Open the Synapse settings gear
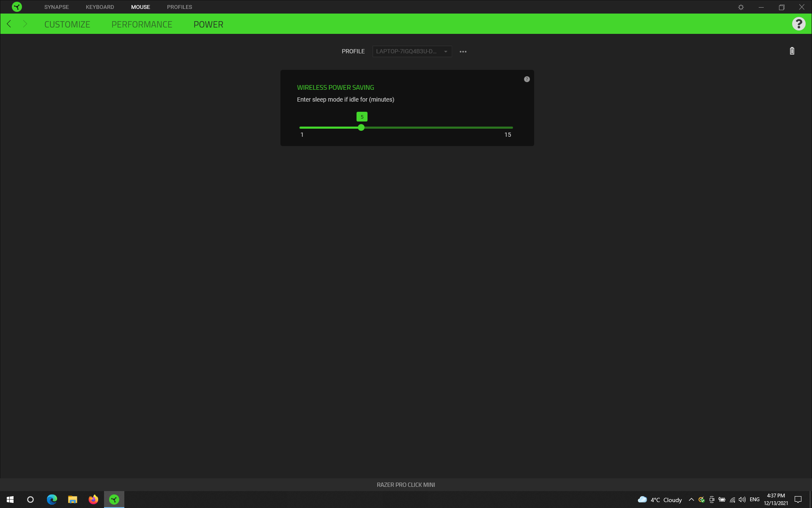Viewport: 812px width, 508px height. pos(741,7)
